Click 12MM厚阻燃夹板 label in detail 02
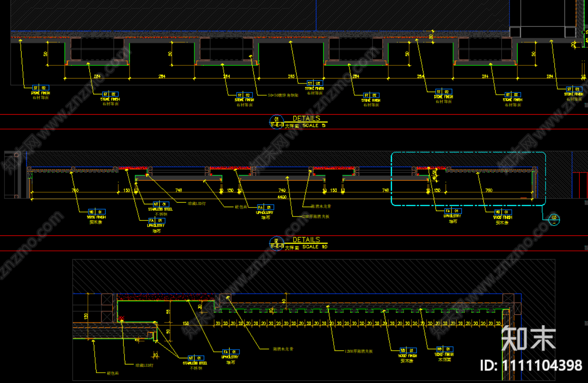The width and height of the screenshot is (588, 383). 316,216
